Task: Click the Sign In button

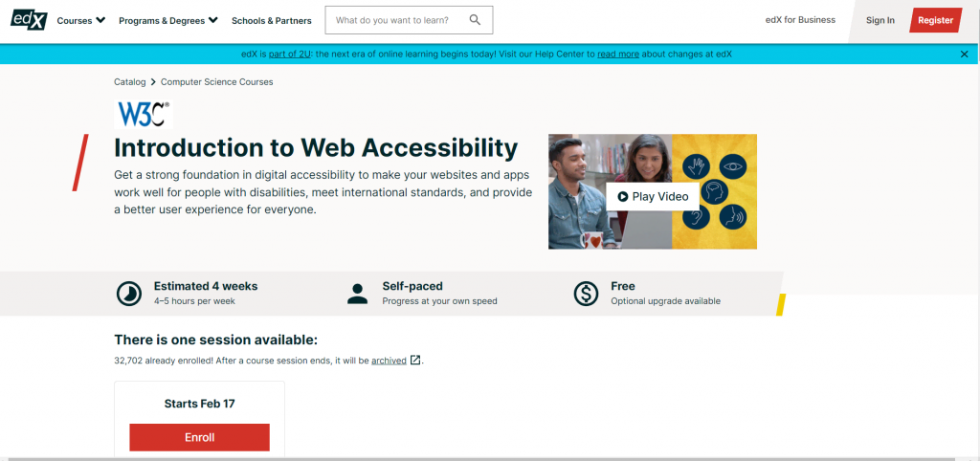Action: pos(880,20)
